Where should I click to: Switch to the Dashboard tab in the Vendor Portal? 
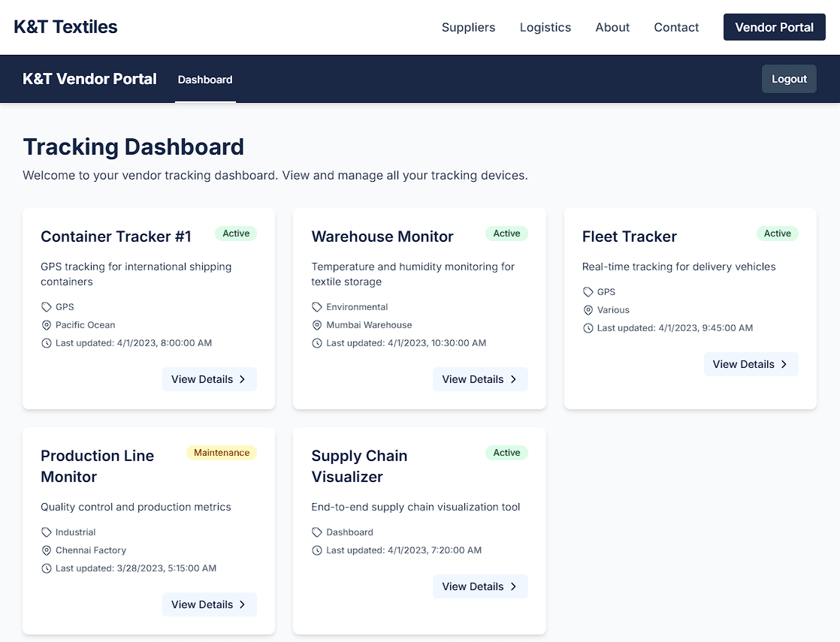(x=205, y=79)
